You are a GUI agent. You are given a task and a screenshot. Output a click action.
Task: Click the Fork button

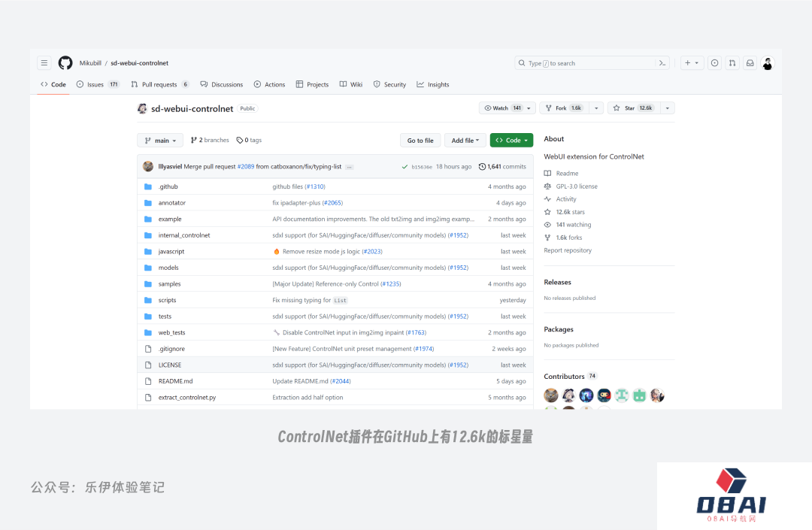pos(564,108)
